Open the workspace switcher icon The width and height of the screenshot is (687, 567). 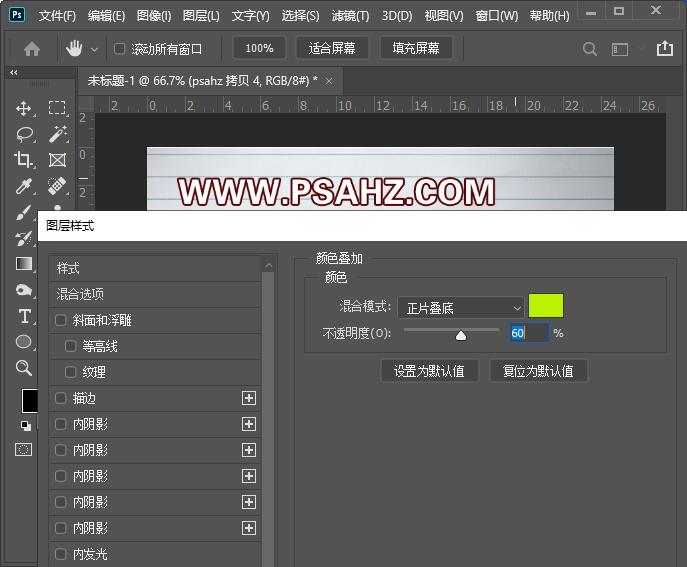pos(620,49)
